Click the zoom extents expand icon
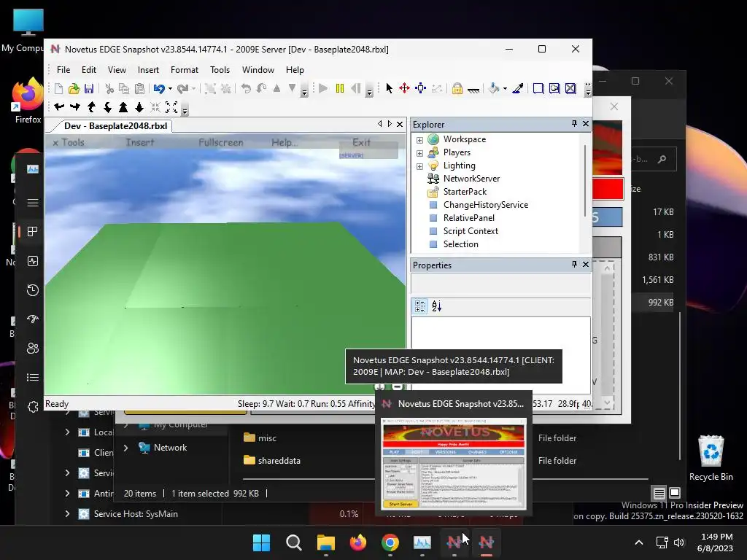This screenshot has width=747, height=560. click(171, 107)
